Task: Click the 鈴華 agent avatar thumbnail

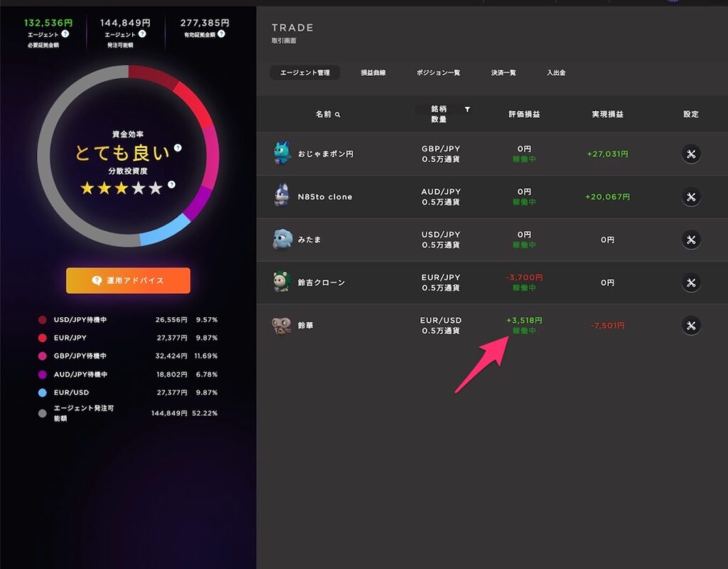Action: (282, 326)
